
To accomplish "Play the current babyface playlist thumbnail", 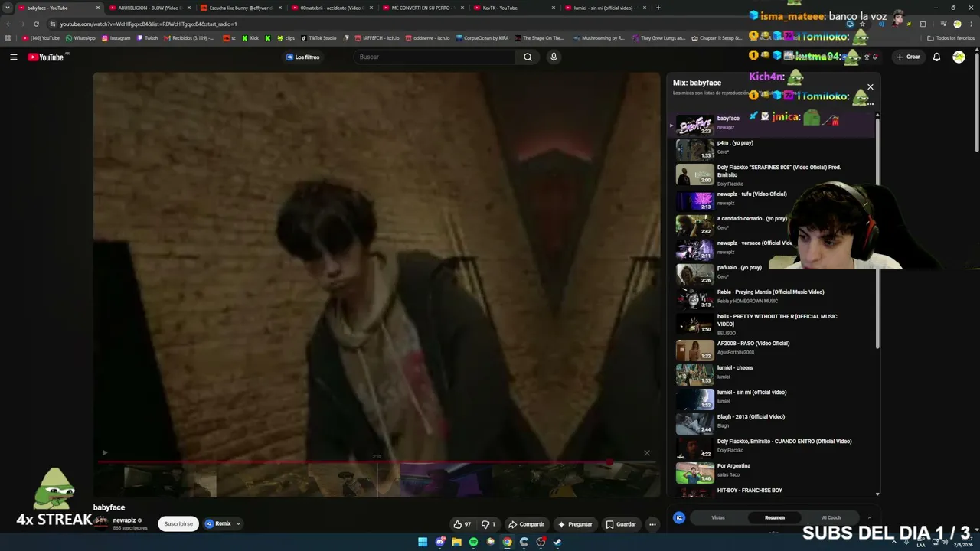I will click(695, 125).
